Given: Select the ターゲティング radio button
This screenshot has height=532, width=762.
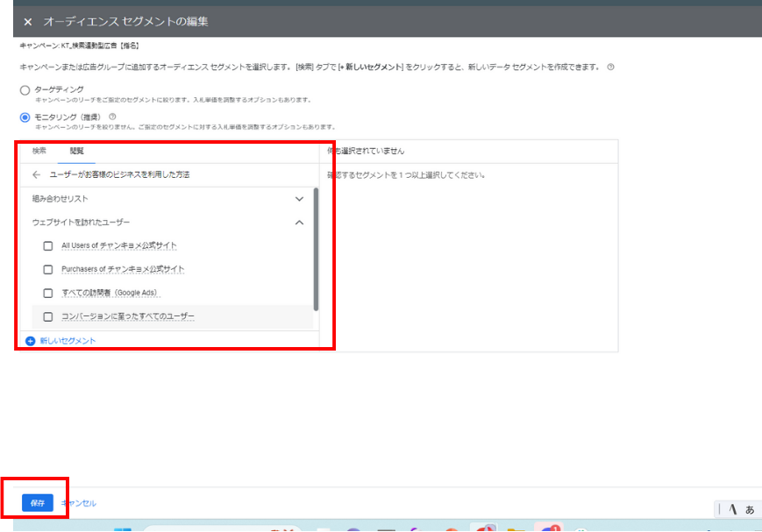Looking at the screenshot, I should (x=25, y=89).
